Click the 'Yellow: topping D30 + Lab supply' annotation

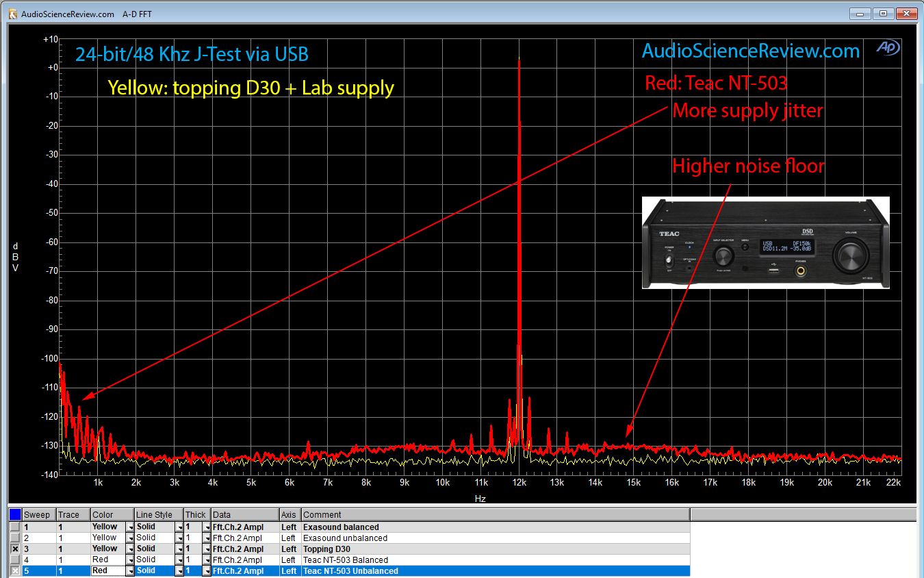251,88
